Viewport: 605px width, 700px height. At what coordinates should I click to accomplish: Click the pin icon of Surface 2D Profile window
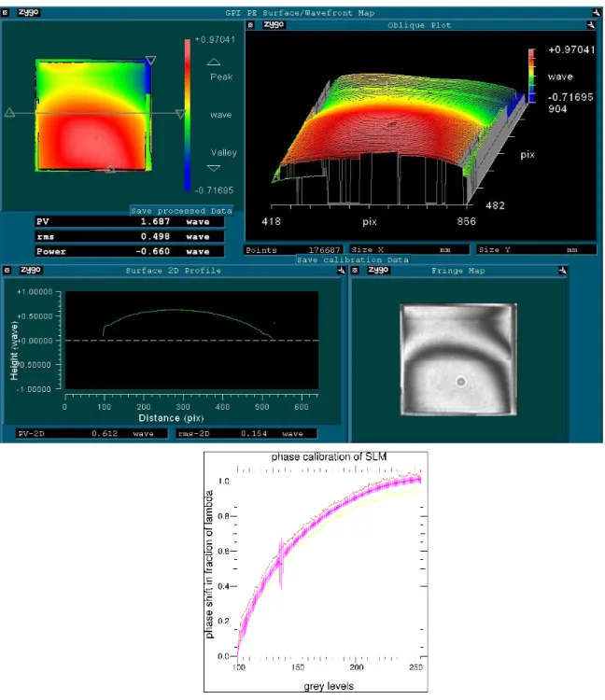pyautogui.click(x=341, y=270)
